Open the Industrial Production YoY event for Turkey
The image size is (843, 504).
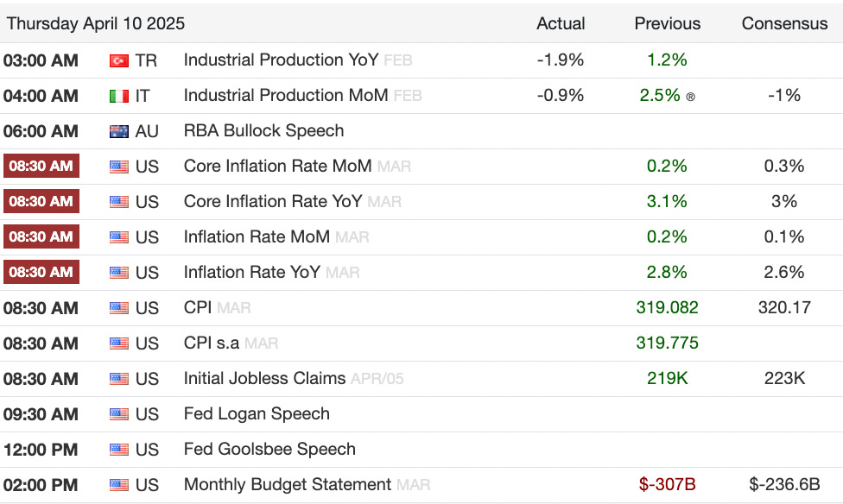point(281,60)
